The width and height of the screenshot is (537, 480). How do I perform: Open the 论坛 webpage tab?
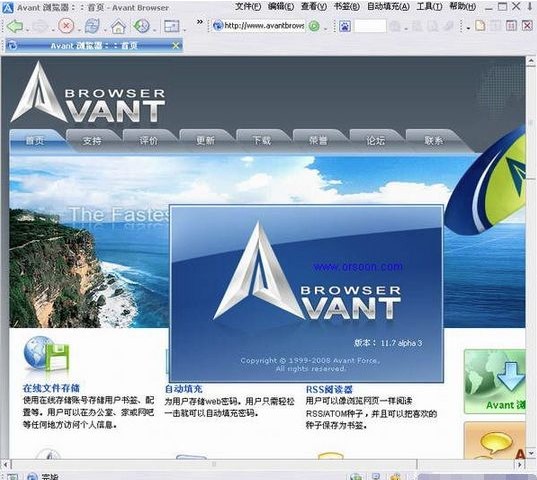376,140
